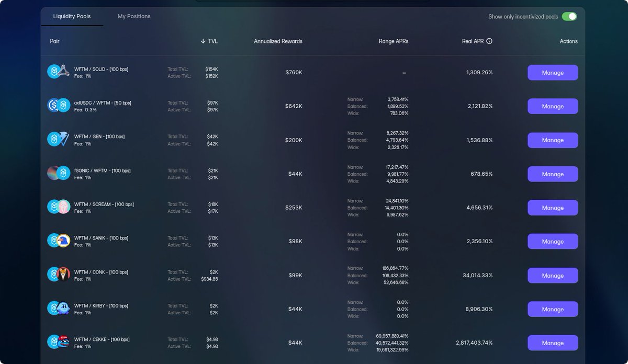Screen dimensions: 628x364
Task: Click the 34,014.33% real APR value
Action: click(x=478, y=275)
